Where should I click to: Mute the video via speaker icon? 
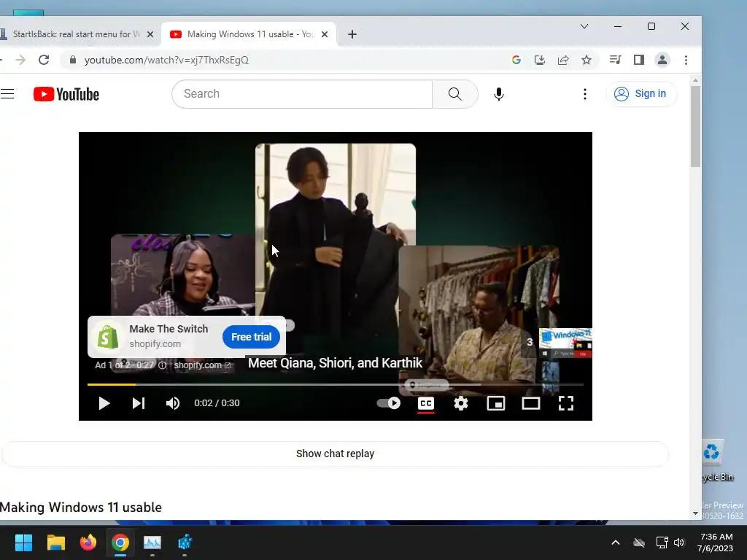tap(172, 403)
